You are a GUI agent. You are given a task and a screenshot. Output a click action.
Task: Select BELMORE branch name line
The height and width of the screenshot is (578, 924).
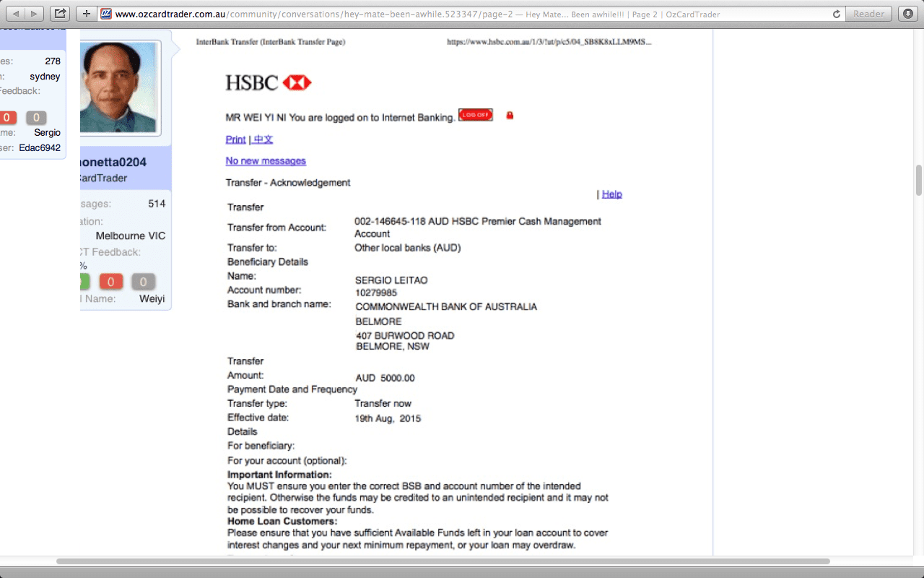coord(379,322)
